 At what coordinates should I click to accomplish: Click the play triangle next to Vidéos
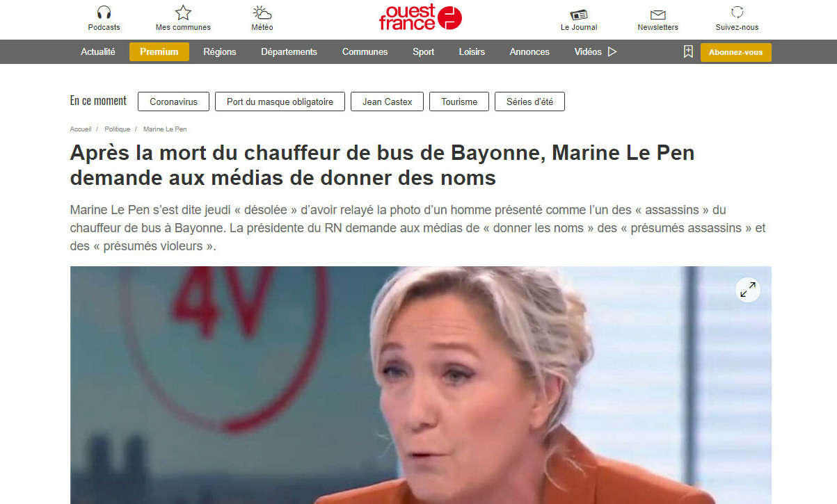point(612,51)
